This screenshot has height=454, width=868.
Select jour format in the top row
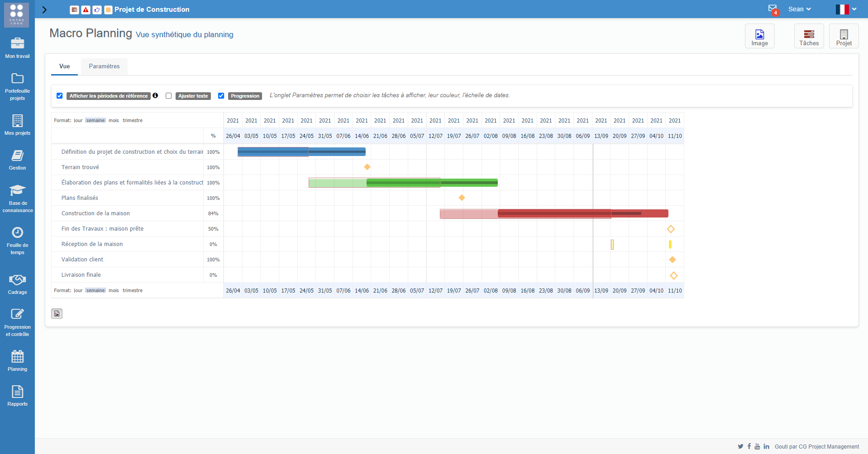(x=78, y=120)
